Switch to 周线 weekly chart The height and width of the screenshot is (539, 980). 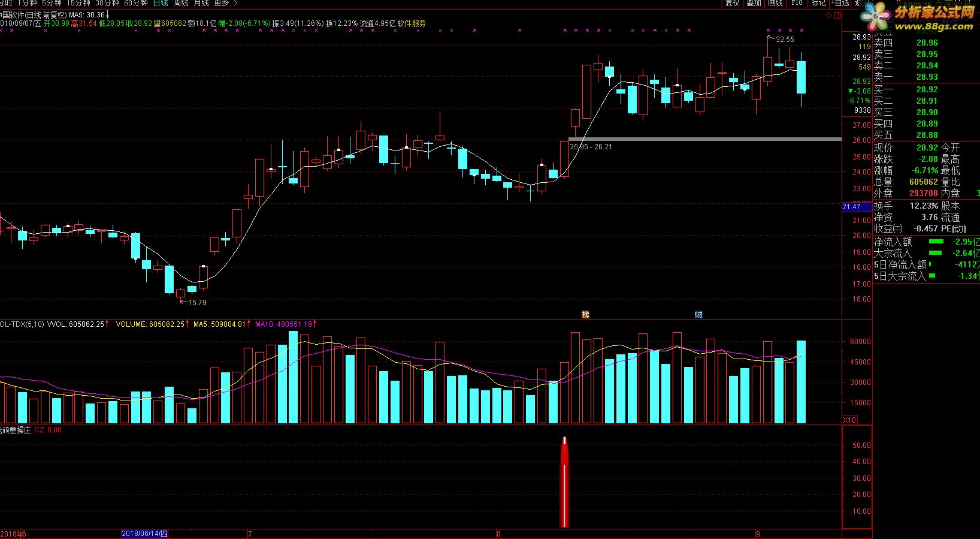click(181, 3)
